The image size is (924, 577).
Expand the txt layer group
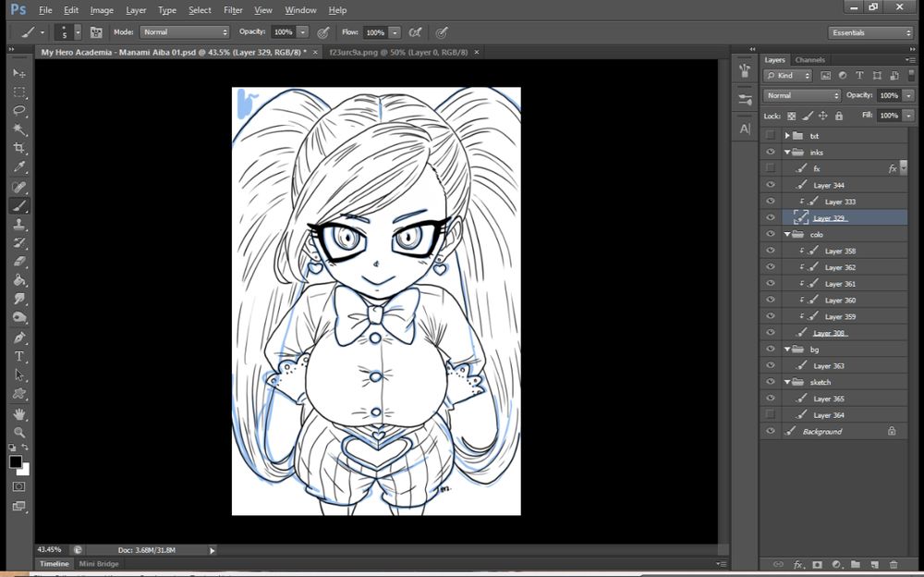click(787, 136)
